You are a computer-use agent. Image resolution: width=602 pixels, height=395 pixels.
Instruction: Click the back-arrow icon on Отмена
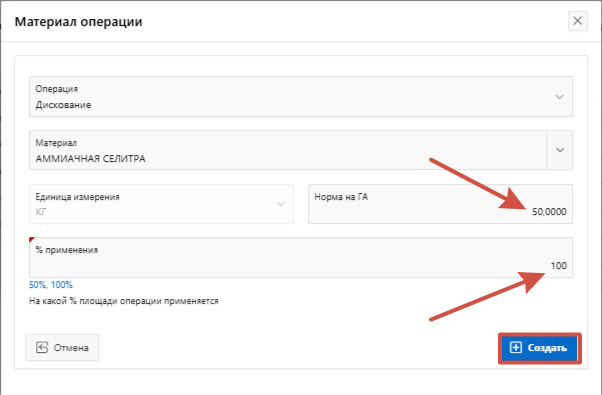pyautogui.click(x=42, y=348)
